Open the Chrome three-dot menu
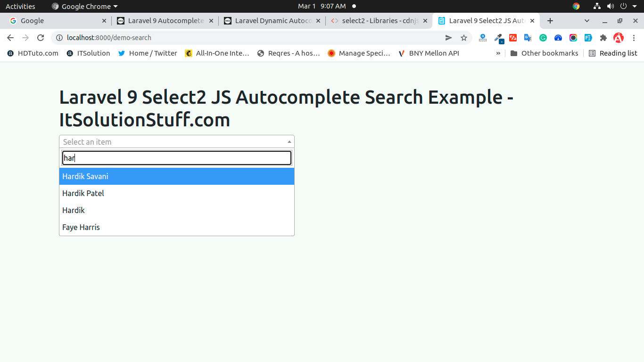Viewport: 644px width, 362px height. (634, 38)
